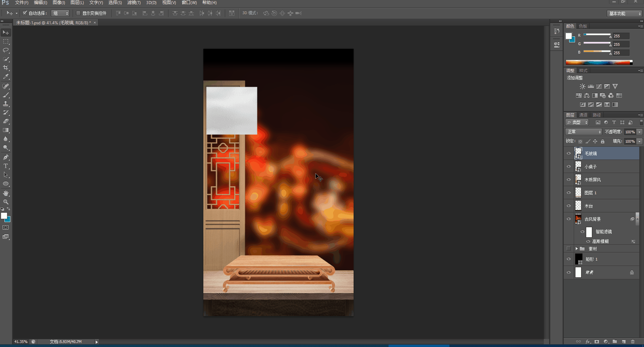Expand the 素材 layer group

(x=576, y=249)
